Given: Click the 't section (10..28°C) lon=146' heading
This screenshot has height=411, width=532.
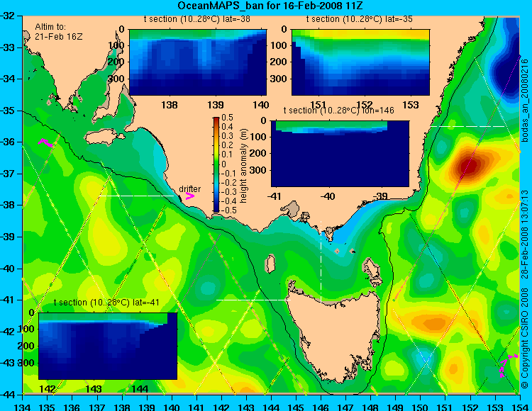Looking at the screenshot, I should pos(339,111).
